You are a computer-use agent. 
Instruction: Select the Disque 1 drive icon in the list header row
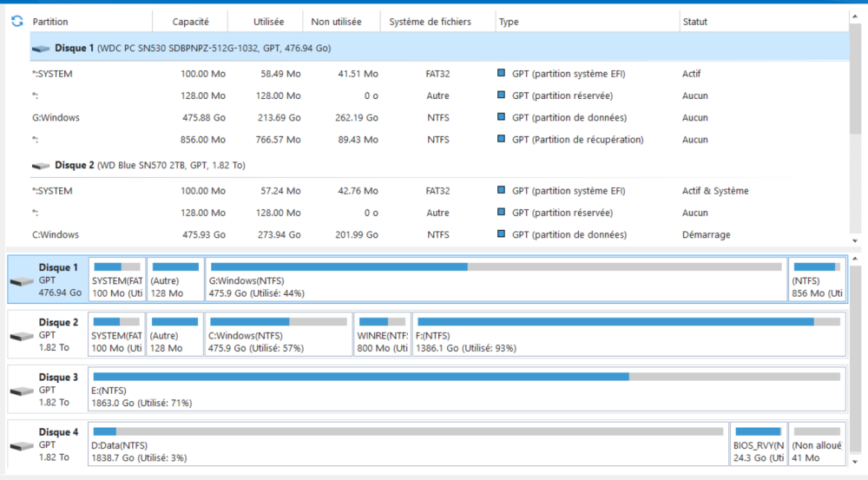click(x=41, y=49)
